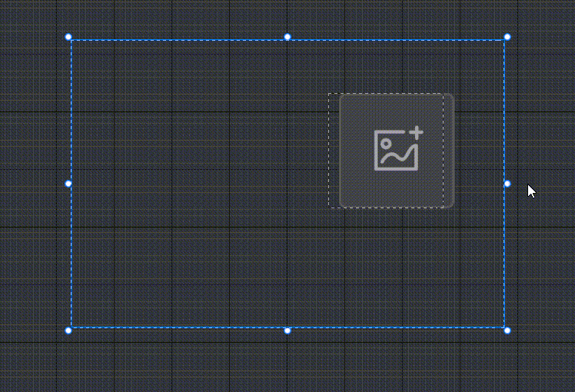Click empty grid canvas outside the selection frame
The width and height of the screenshot is (575, 392).
[x=543, y=91]
